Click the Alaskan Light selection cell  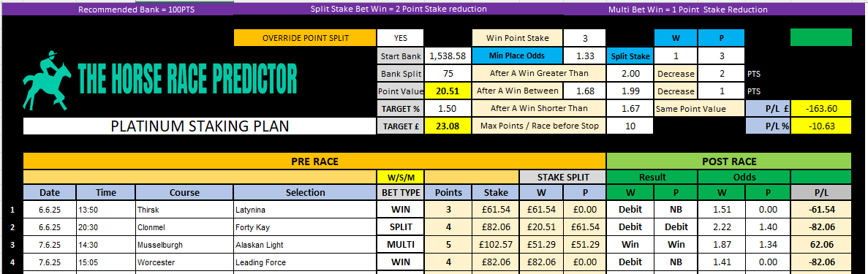coord(305,245)
